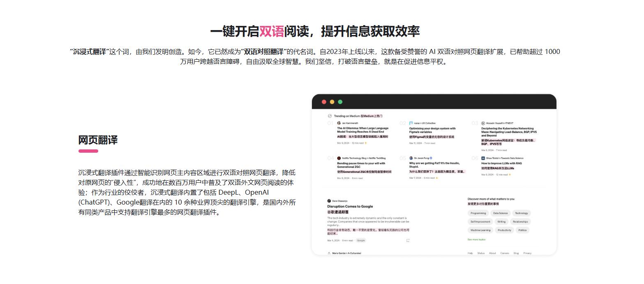Screen dimensions: 644x284
Task: Click translated title 谷歌遭遇颠覆
Action: pos(338,212)
